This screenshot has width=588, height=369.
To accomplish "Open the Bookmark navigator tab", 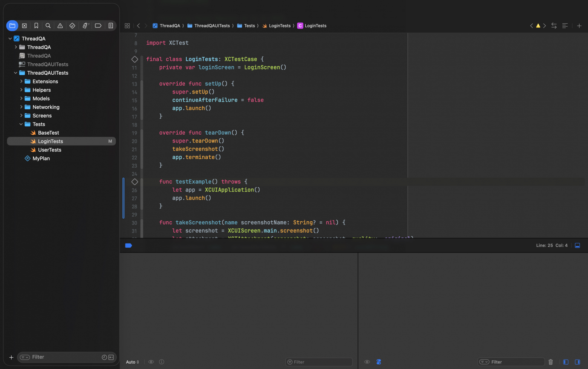I will point(36,26).
